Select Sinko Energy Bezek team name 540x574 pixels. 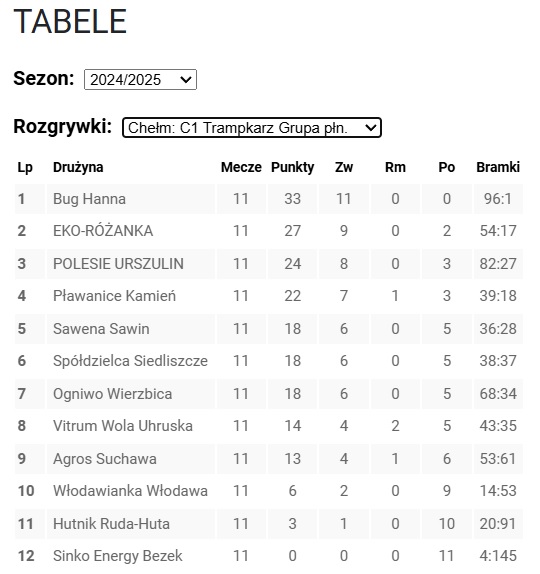coord(118,556)
